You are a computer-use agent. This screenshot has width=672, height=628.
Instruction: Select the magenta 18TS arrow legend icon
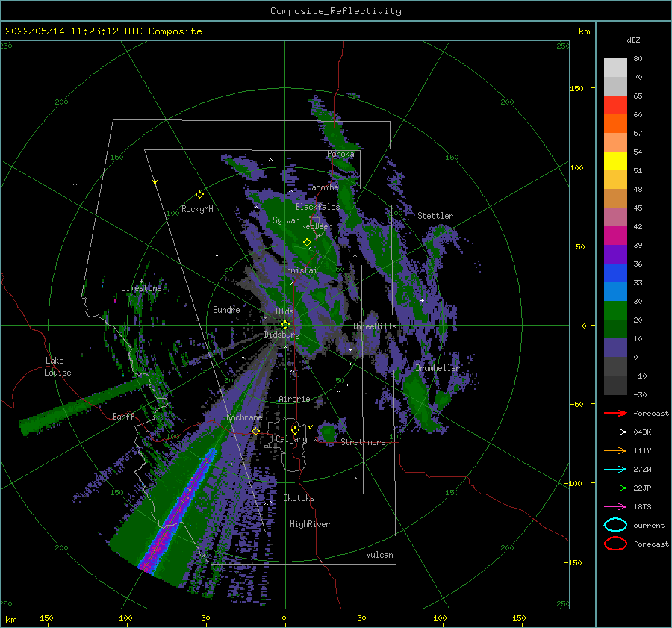(x=615, y=507)
